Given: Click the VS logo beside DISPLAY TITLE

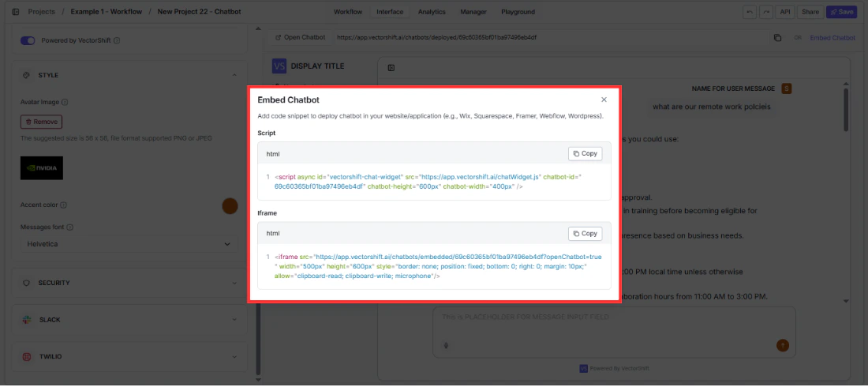Looking at the screenshot, I should click(x=279, y=66).
